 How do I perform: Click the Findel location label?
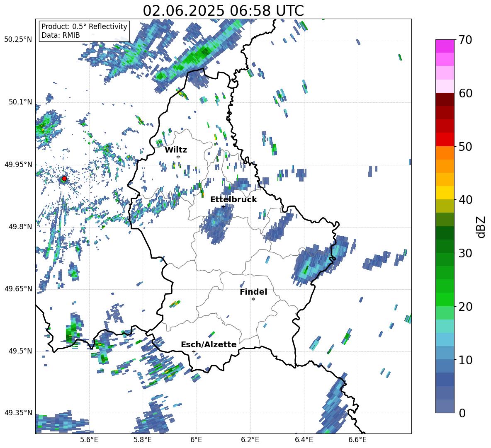coord(253,292)
